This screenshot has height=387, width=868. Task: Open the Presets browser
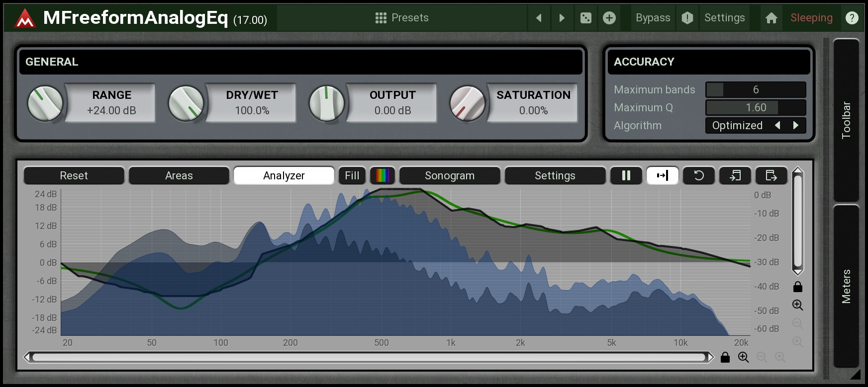(401, 18)
